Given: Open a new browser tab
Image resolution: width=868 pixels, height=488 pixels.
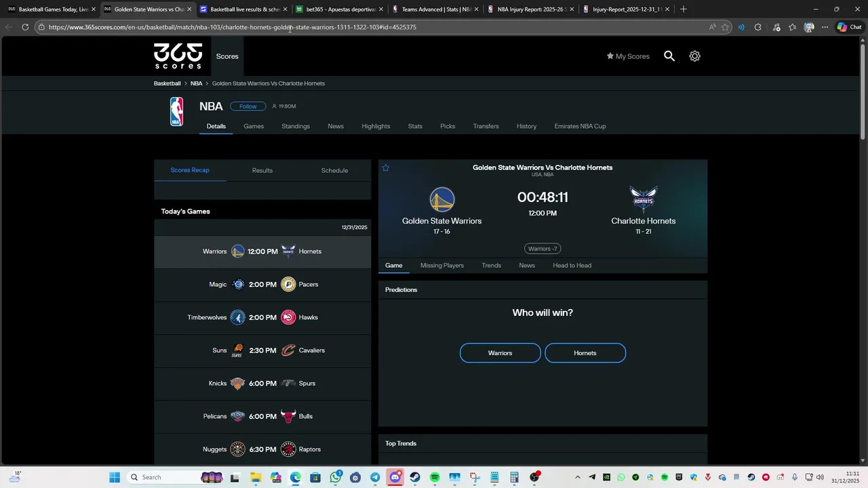Looking at the screenshot, I should coord(684,9).
